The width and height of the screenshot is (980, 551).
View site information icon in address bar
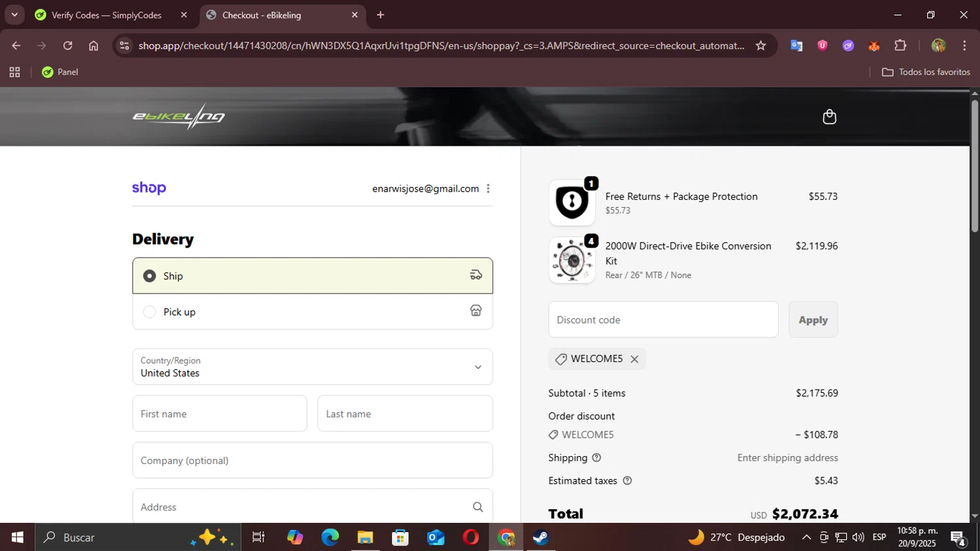125,46
